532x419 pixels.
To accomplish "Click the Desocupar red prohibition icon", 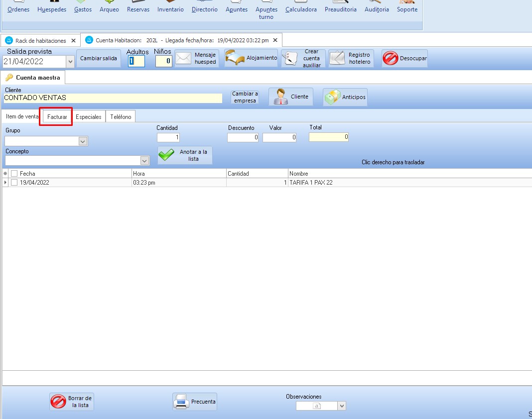I will (390, 59).
